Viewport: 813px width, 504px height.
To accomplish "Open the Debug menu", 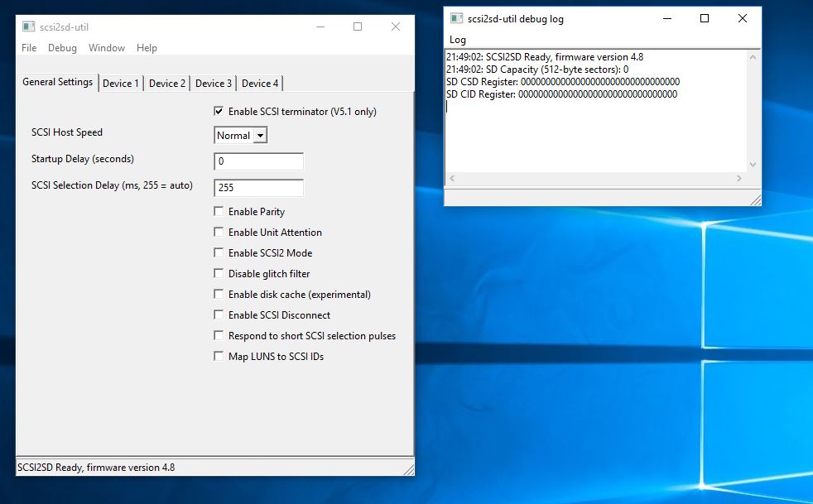I will pos(62,48).
